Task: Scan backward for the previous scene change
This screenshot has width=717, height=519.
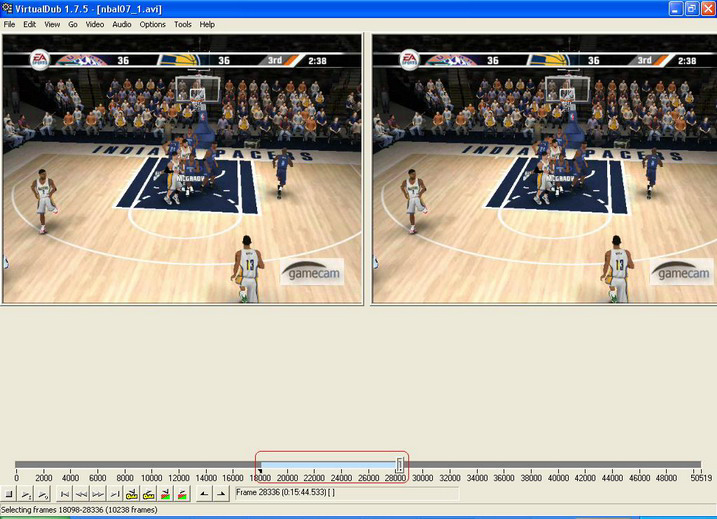Action: tap(166, 494)
